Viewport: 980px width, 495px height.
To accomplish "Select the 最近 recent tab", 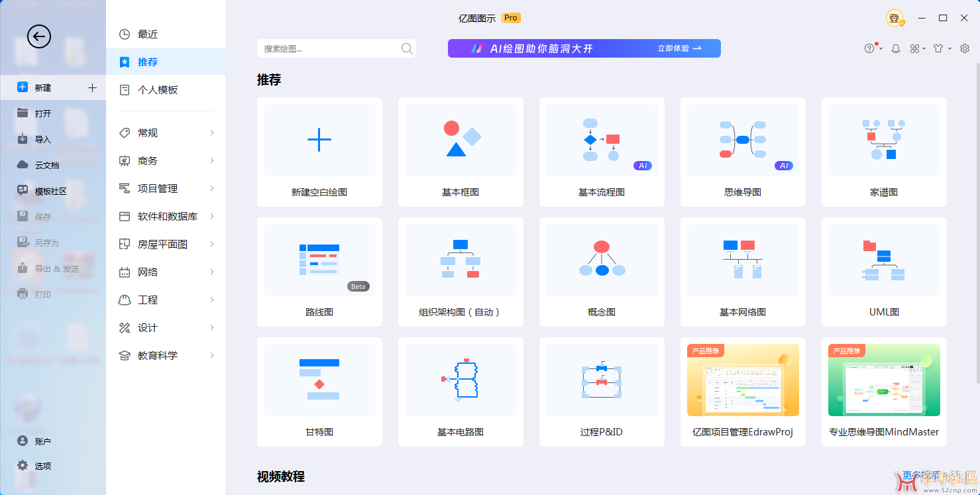I will 166,34.
